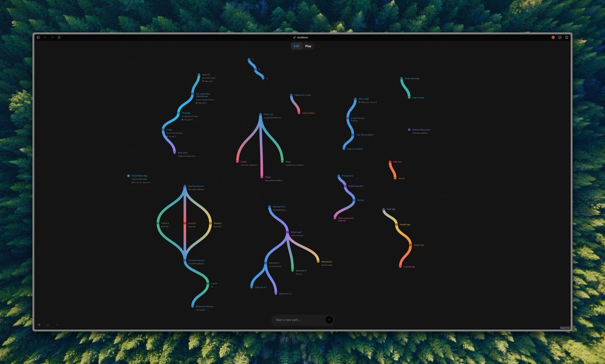Select the 'Hairstyle' node
The height and width of the screenshot is (364, 605).
[390, 162]
